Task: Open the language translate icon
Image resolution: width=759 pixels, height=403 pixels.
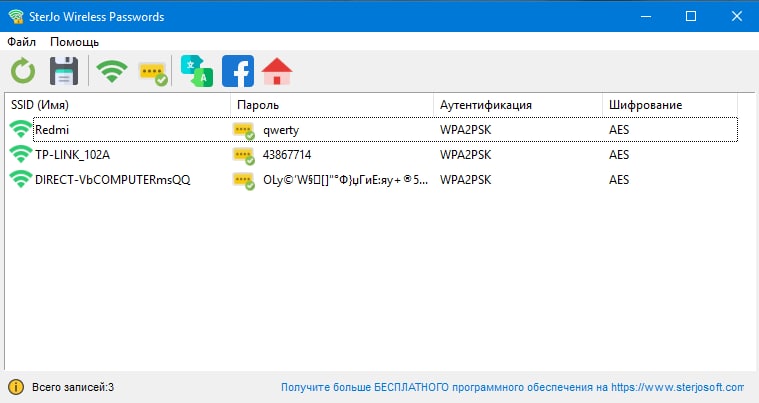Action: coord(197,71)
